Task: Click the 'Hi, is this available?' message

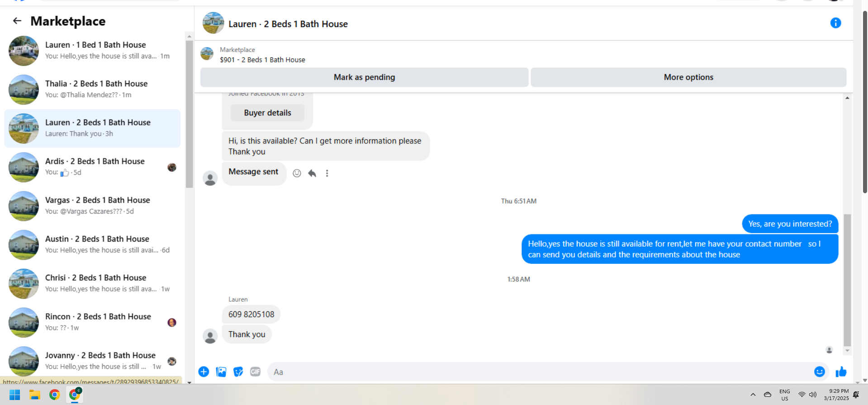Action: 326,146
